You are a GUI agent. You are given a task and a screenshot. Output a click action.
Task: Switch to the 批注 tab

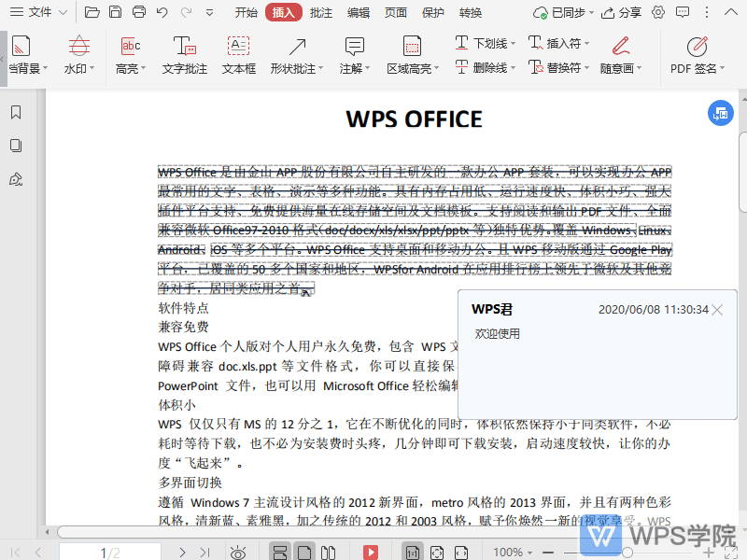pos(320,13)
